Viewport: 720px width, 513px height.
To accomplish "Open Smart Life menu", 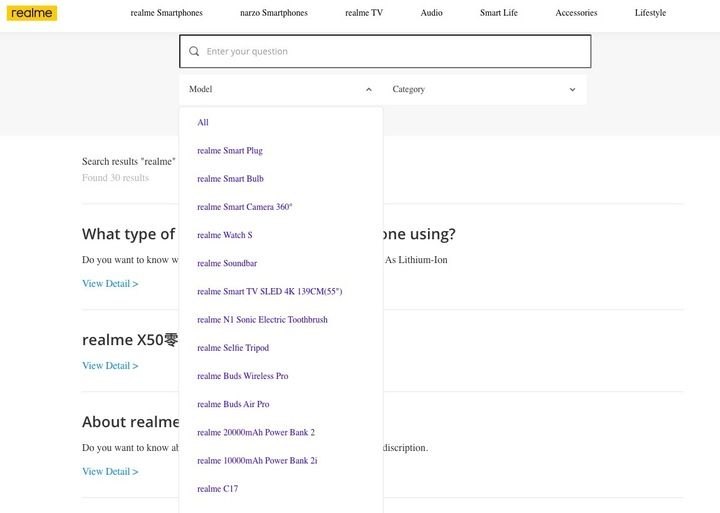I will 499,13.
